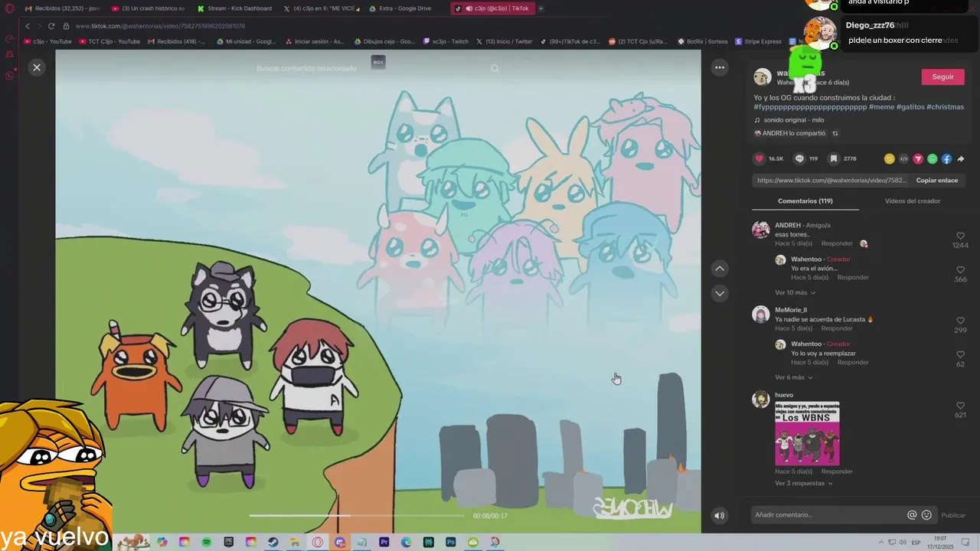
Task: Like ANDREH's comment 'esas torres..'
Action: 960,236
